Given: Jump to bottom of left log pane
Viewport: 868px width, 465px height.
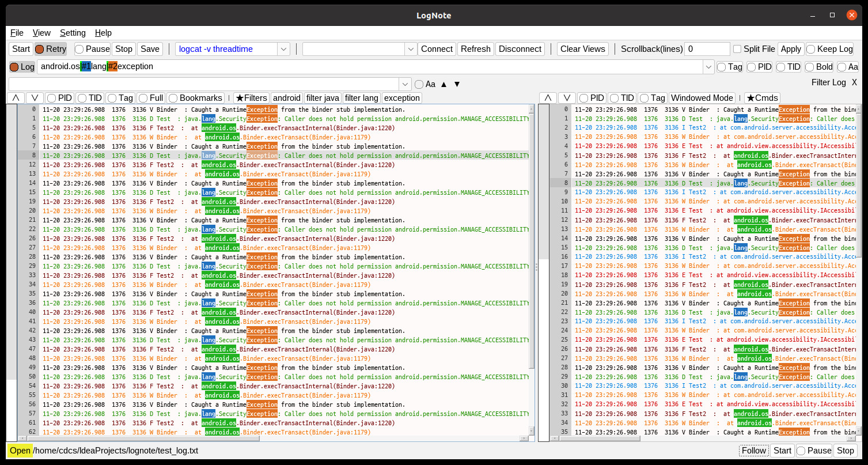Looking at the screenshot, I should point(35,98).
